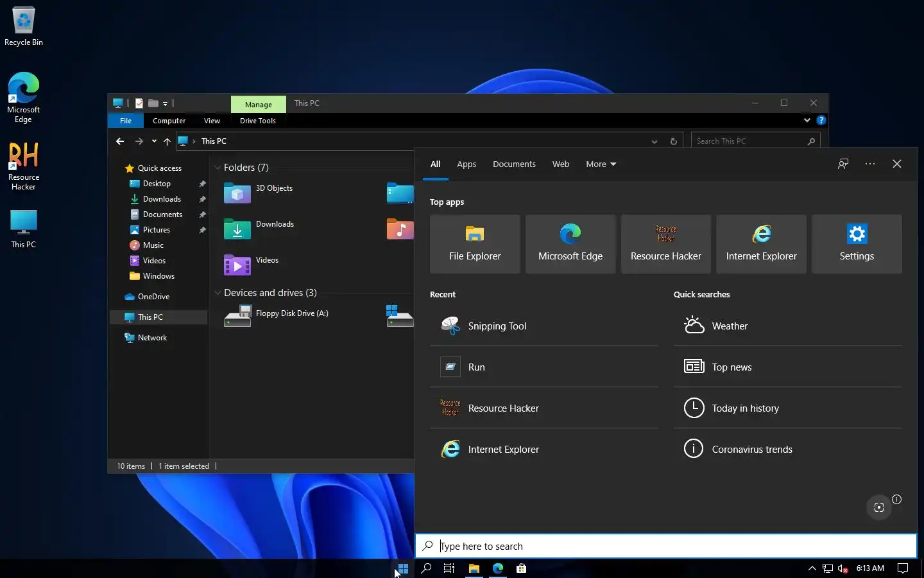This screenshot has width=924, height=578.
Task: Click the Start button on taskbar
Action: (x=403, y=568)
